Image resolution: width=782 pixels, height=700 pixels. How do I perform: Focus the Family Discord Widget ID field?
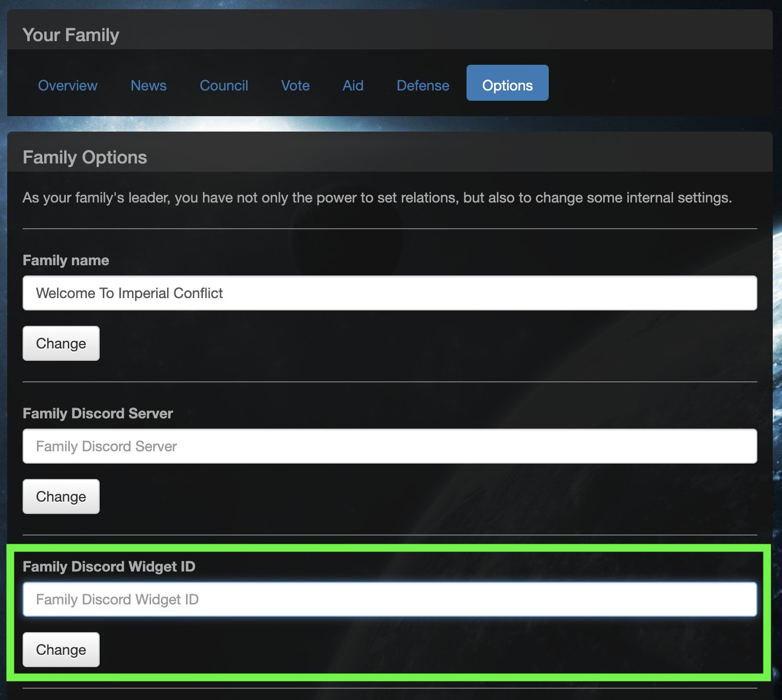click(x=390, y=599)
